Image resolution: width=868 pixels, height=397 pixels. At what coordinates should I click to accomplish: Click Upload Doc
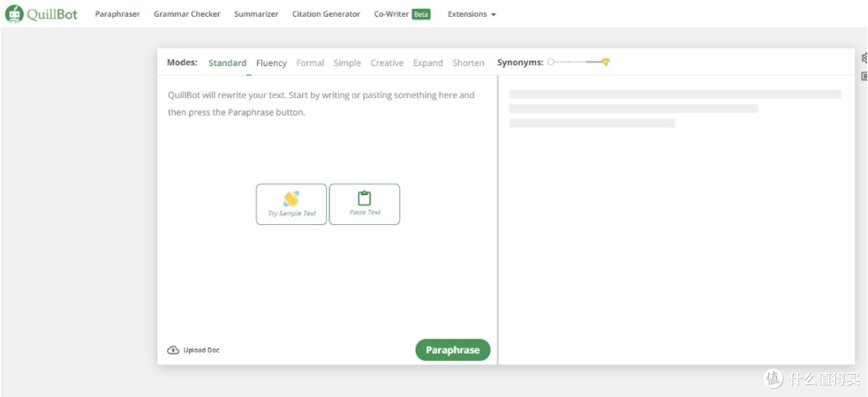point(193,350)
